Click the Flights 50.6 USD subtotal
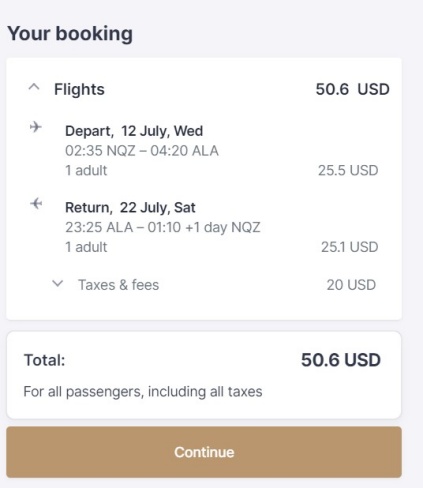This screenshot has width=423, height=488. (353, 89)
